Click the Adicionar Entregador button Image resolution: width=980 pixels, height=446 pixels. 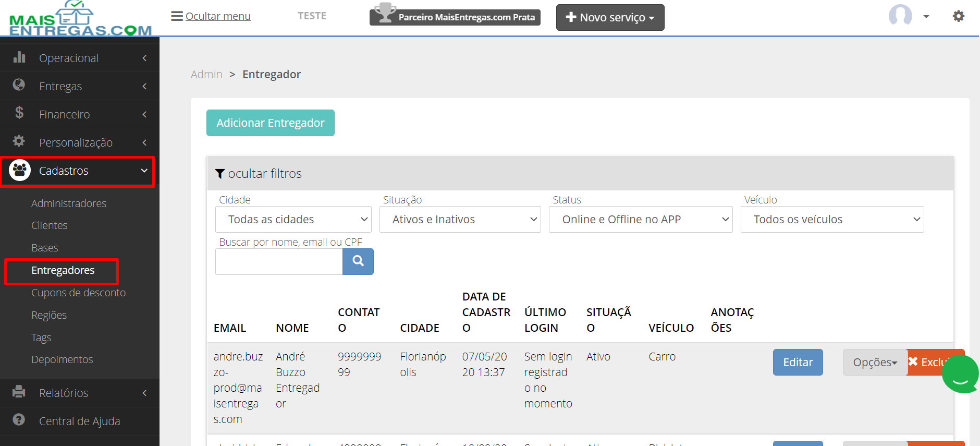tap(271, 123)
